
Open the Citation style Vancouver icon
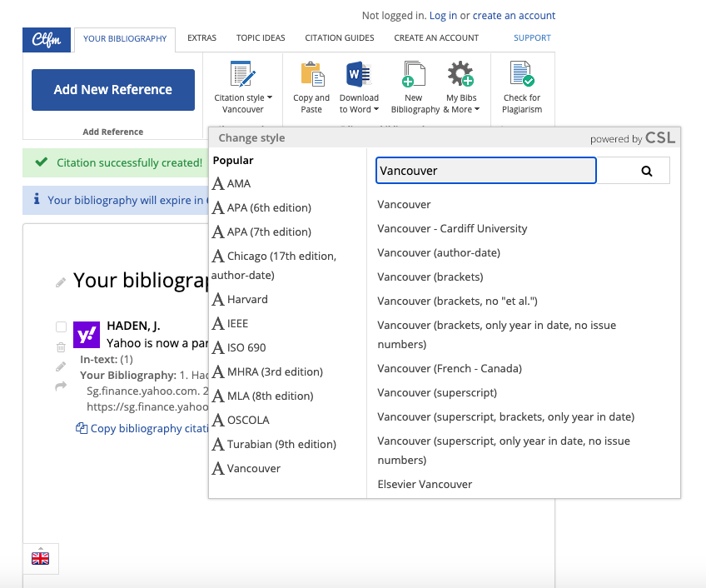coord(243,73)
